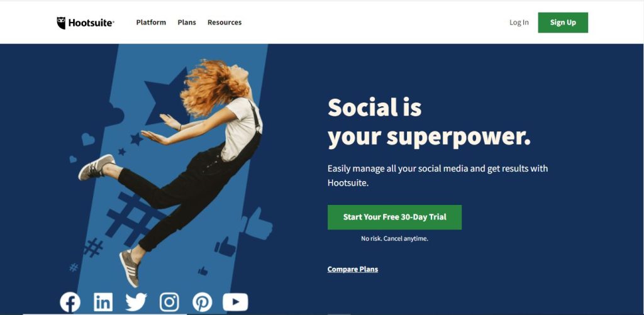Click the Facebook icon

tap(70, 302)
